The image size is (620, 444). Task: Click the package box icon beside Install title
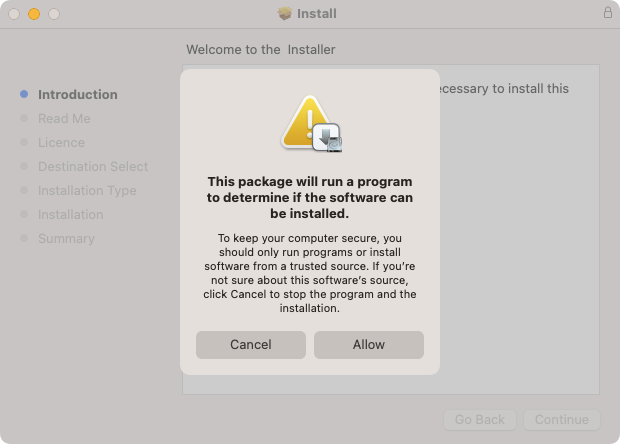285,13
